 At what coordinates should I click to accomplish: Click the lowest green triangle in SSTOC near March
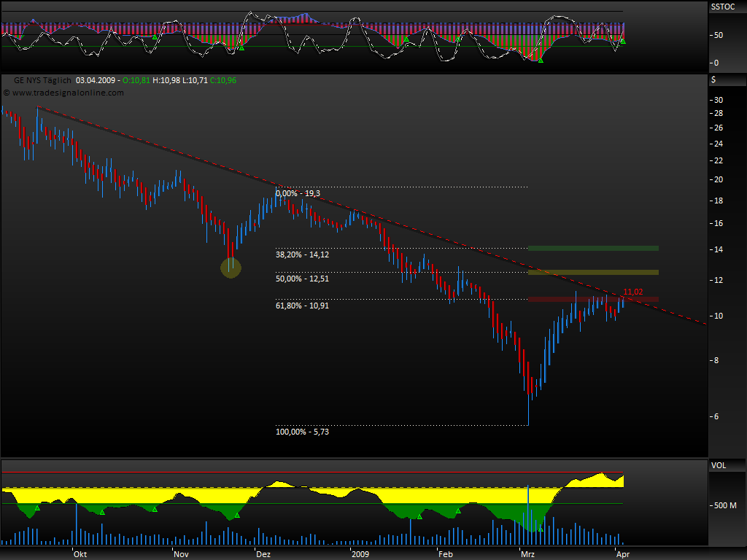click(x=541, y=61)
